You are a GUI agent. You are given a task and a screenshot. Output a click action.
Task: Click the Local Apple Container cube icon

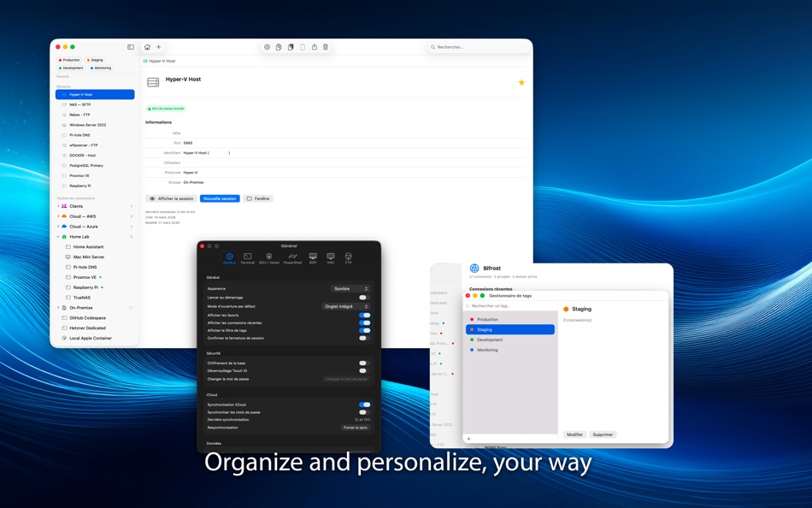click(x=64, y=339)
